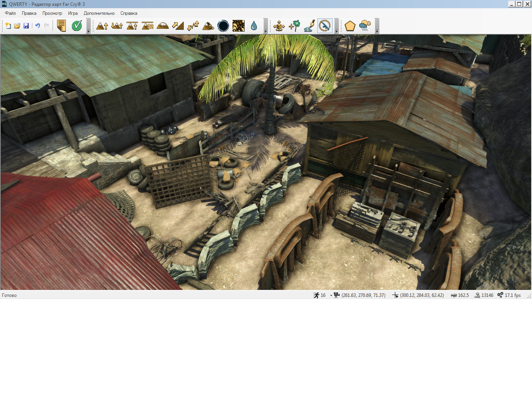This screenshot has width=532, height=399.
Task: Select the Set terrain height tool
Action: point(132,26)
